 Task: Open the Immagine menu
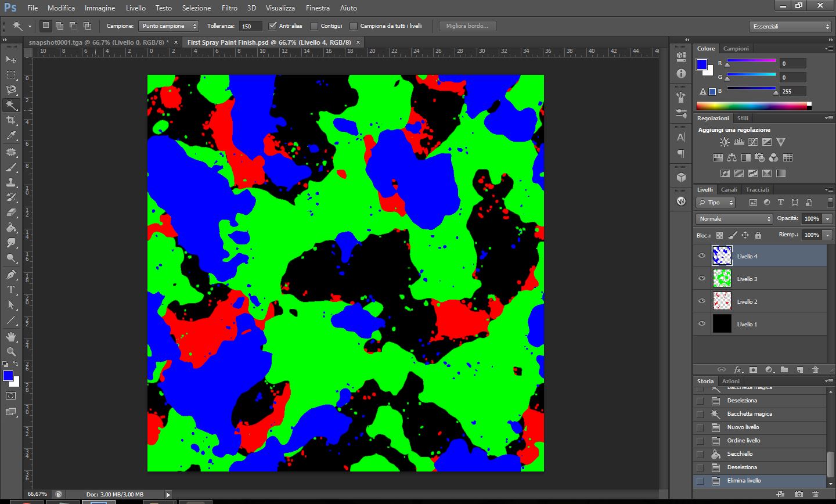(100, 8)
